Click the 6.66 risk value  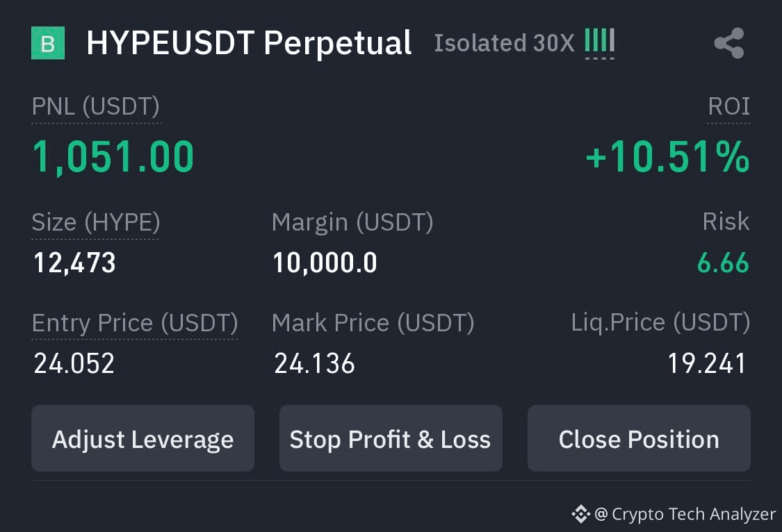pyautogui.click(x=723, y=263)
